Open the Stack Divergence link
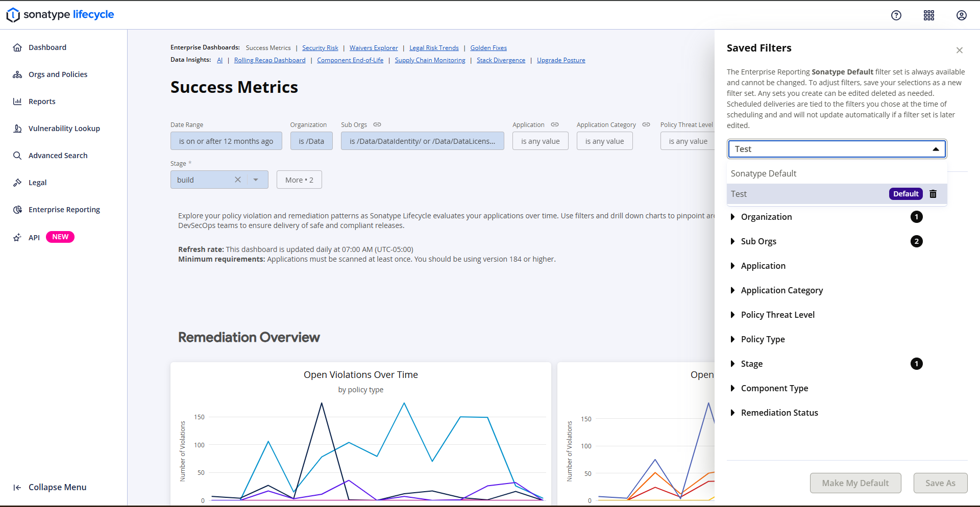This screenshot has height=507, width=980. click(501, 60)
